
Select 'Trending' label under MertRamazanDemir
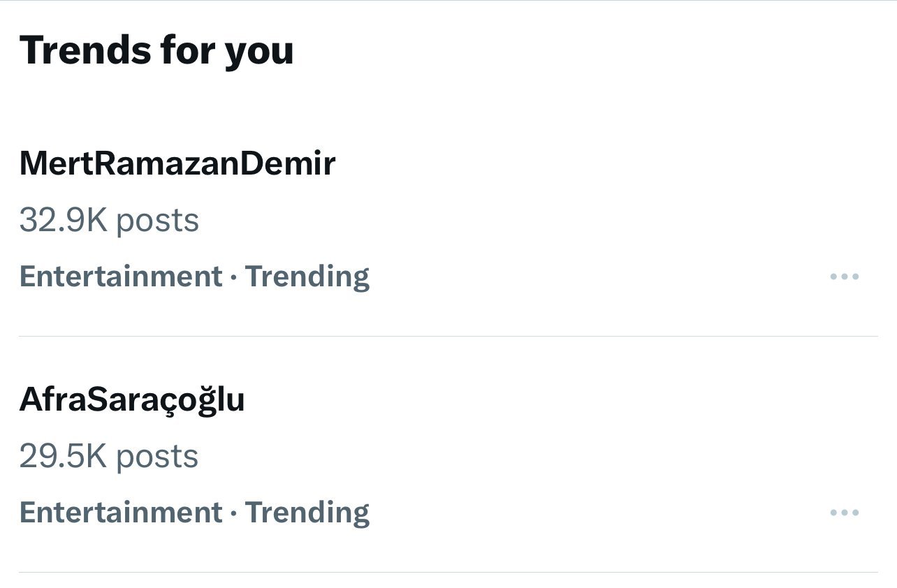click(307, 277)
